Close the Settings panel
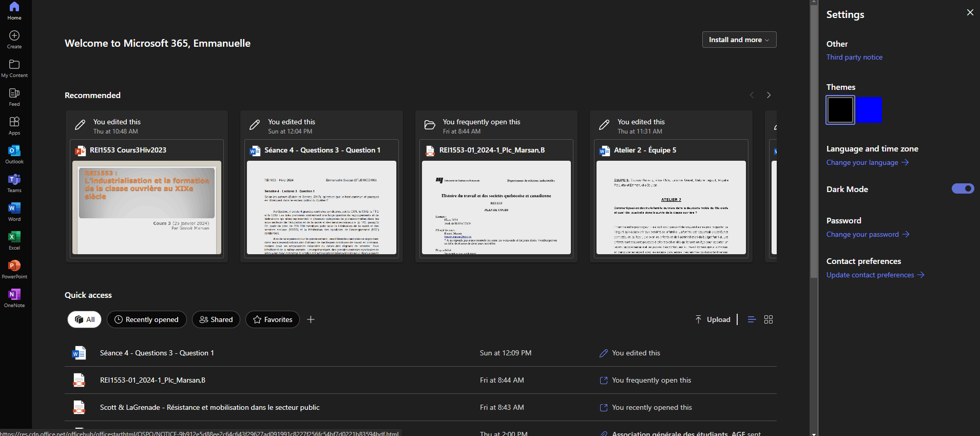The height and width of the screenshot is (436, 980). click(x=970, y=12)
